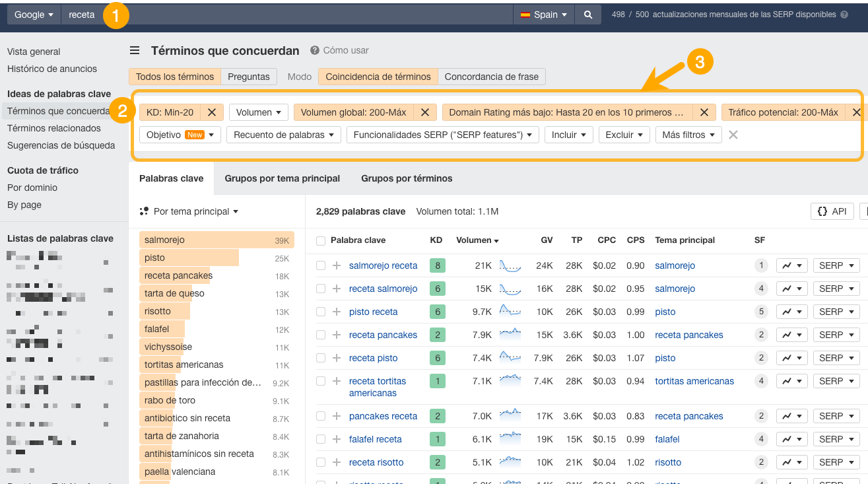Open the "Volumen" filter dropdown
The width and height of the screenshot is (868, 484).
[258, 112]
